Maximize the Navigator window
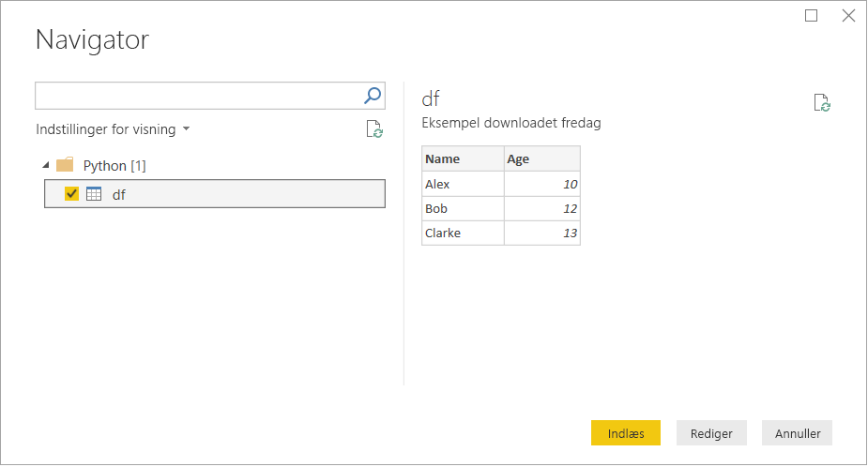This screenshot has height=467, width=868. tap(812, 16)
